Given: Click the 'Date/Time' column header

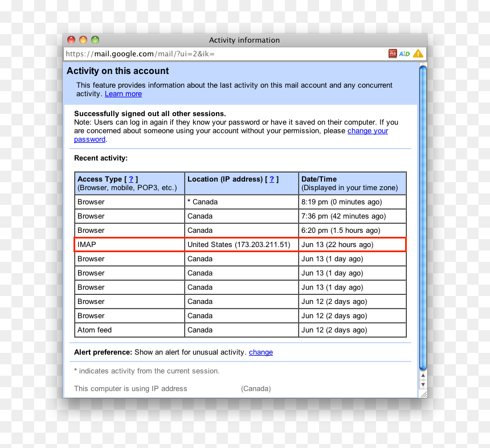Looking at the screenshot, I should [353, 183].
